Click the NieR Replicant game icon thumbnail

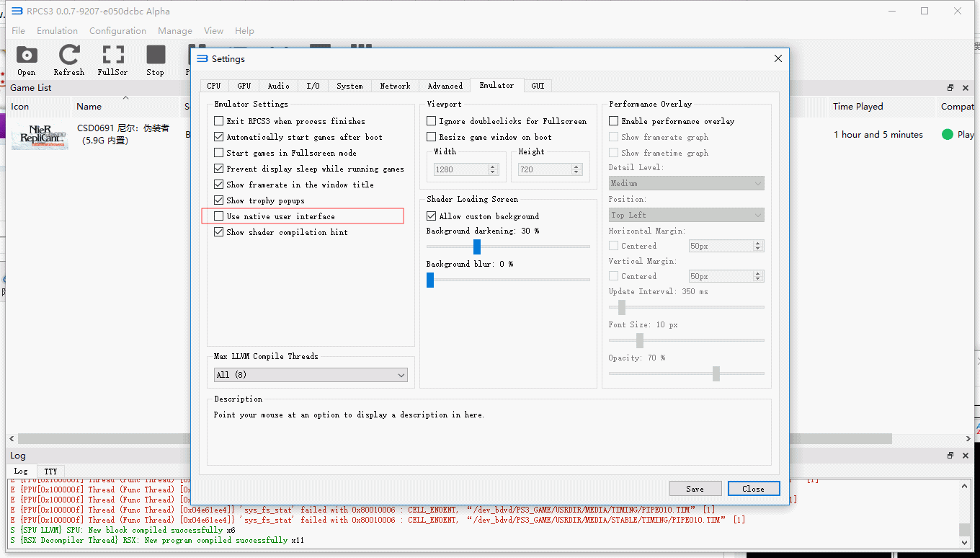[40, 135]
